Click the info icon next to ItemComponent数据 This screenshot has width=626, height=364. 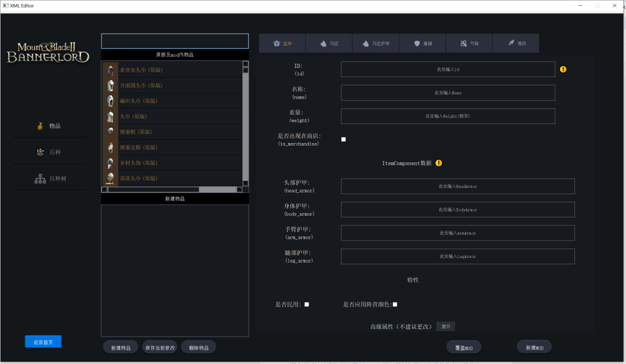(x=439, y=163)
